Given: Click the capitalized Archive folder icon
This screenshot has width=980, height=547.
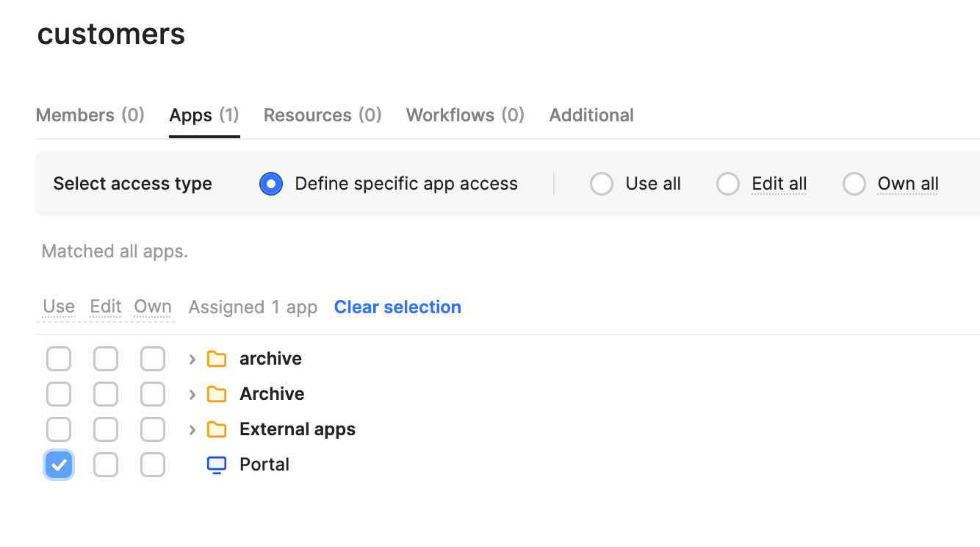Looking at the screenshot, I should coord(216,394).
